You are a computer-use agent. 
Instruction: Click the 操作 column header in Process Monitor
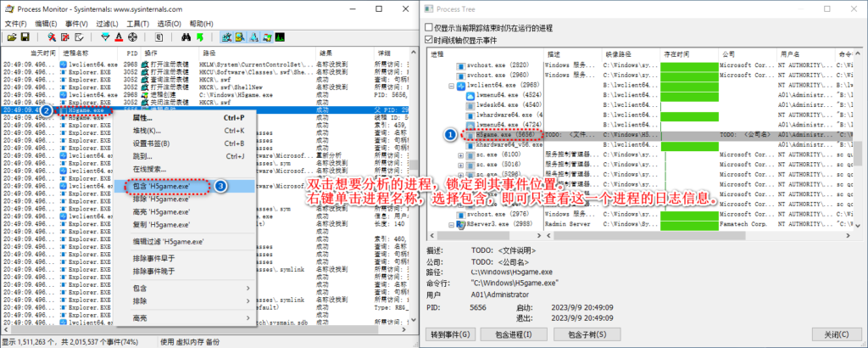pyautogui.click(x=169, y=53)
